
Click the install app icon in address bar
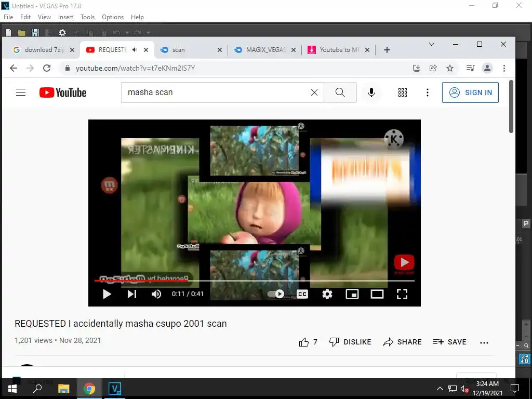pos(416,68)
